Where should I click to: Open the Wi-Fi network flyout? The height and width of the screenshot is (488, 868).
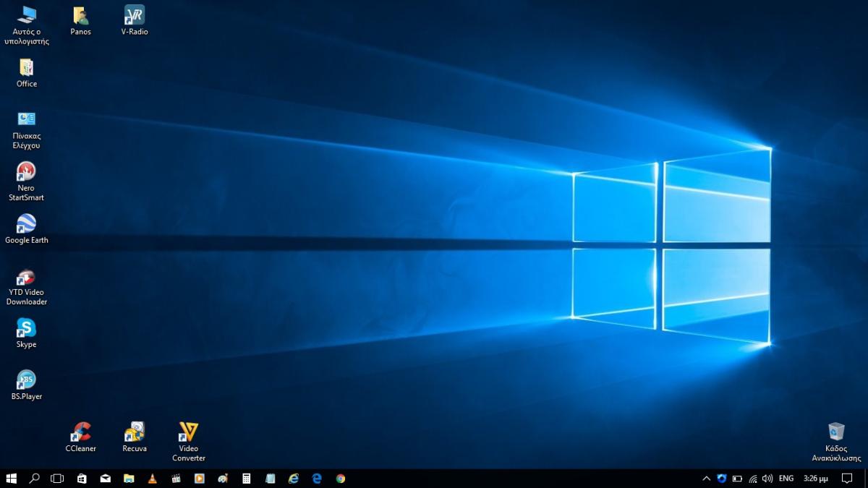pos(752,479)
